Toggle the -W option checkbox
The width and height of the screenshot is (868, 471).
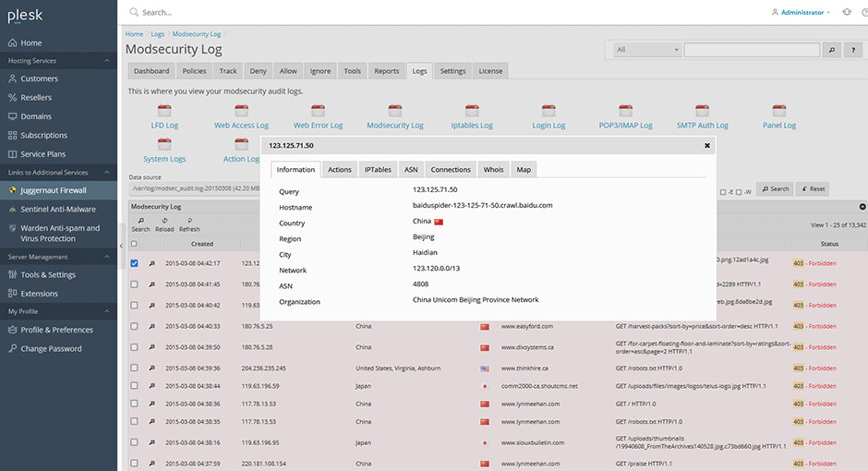coord(739,192)
